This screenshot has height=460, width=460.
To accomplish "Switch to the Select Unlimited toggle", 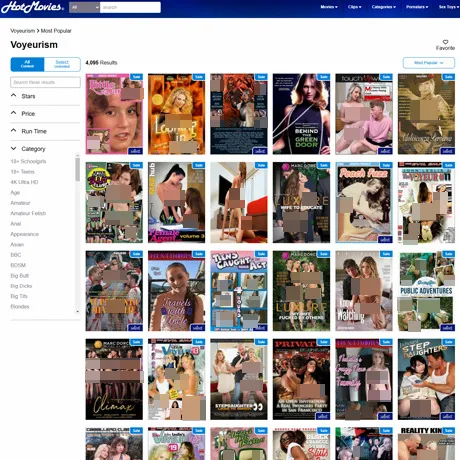I will (x=62, y=64).
